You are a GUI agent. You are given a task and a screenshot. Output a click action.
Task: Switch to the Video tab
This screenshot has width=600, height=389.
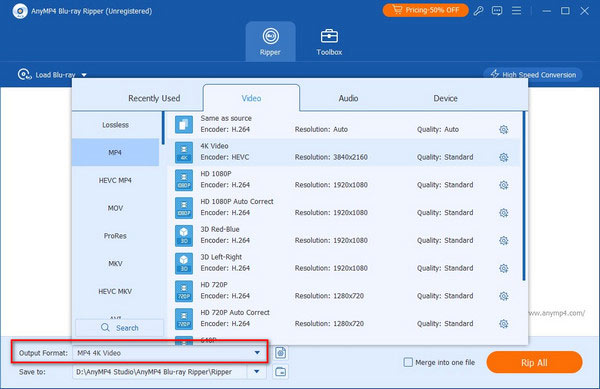pos(251,98)
